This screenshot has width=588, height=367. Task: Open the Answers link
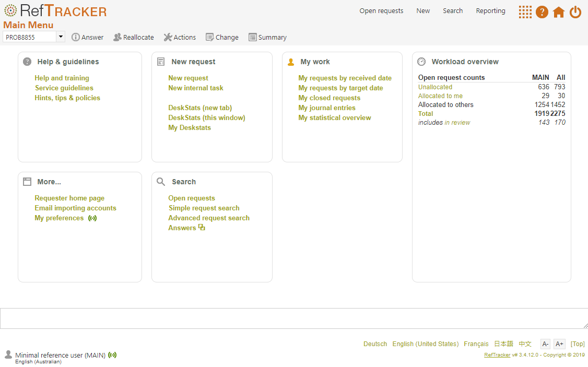pyautogui.click(x=182, y=228)
